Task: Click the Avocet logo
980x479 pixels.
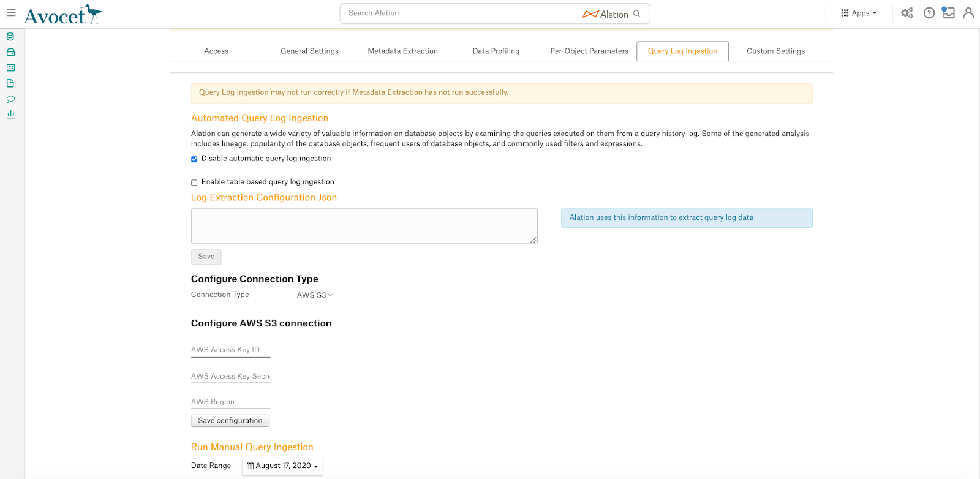Action: click(63, 14)
